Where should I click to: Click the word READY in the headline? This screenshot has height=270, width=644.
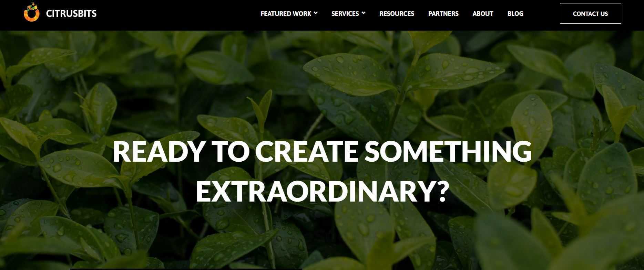coord(158,151)
